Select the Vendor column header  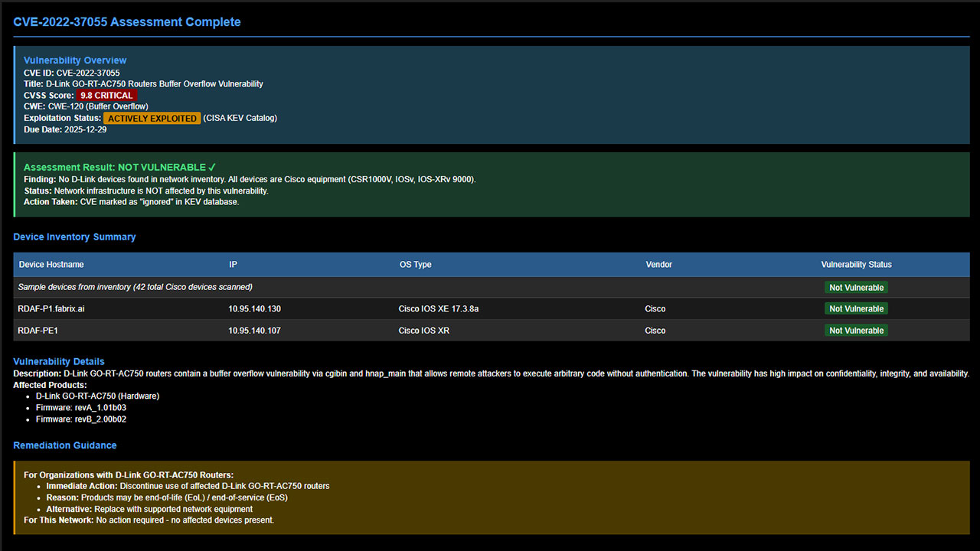658,265
